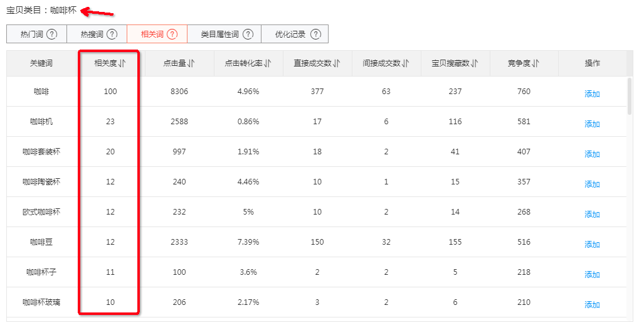This screenshot has height=325, width=644.
Task: Sort by 直接成交数 column arrow icon
Action: [337, 63]
